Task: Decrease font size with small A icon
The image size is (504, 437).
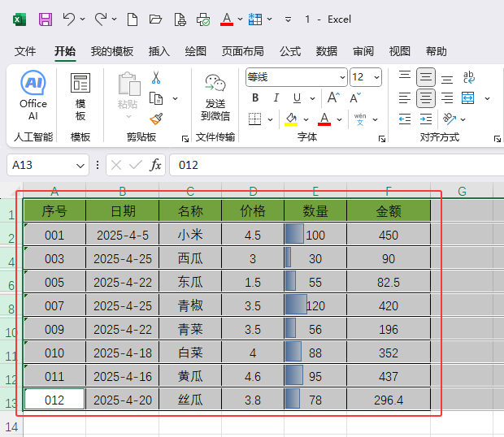Action: coord(355,97)
